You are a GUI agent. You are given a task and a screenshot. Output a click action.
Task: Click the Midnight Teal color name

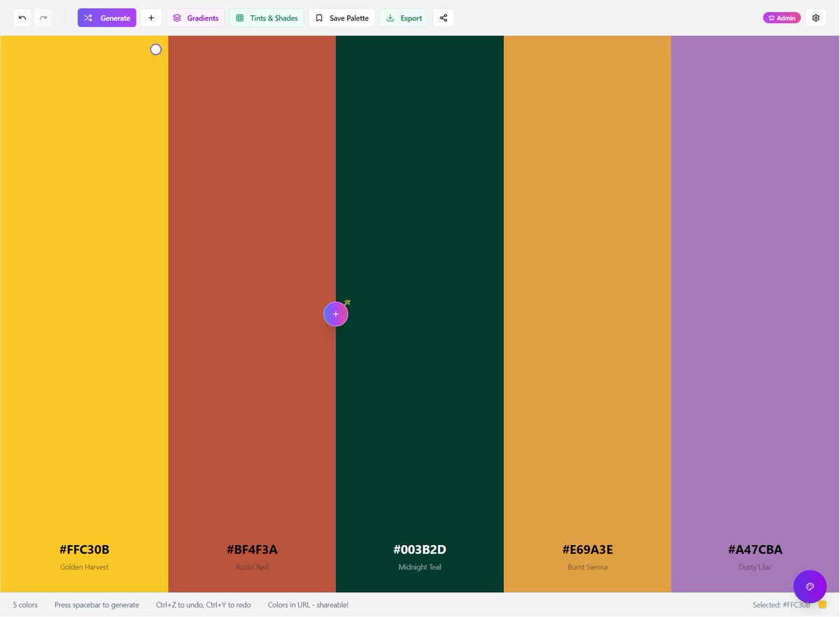click(420, 567)
